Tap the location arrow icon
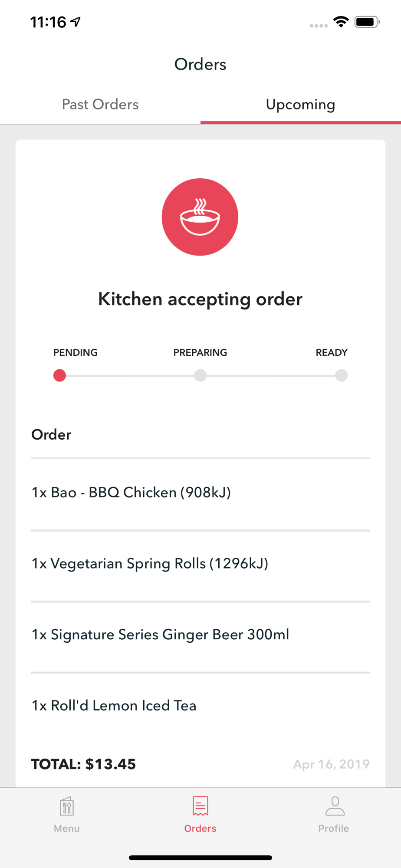Image resolution: width=401 pixels, height=868 pixels. click(76, 22)
